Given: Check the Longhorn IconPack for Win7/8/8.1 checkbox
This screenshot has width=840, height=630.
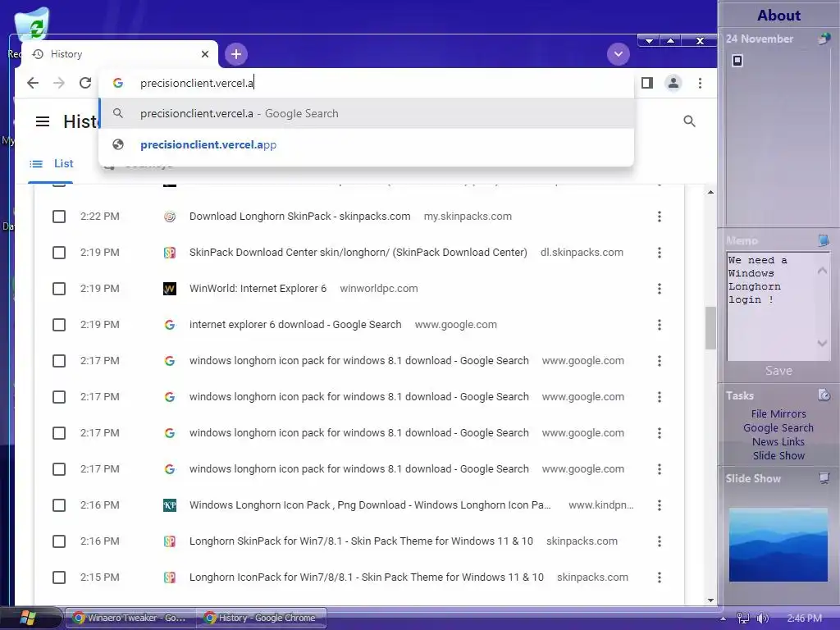Looking at the screenshot, I should (59, 577).
